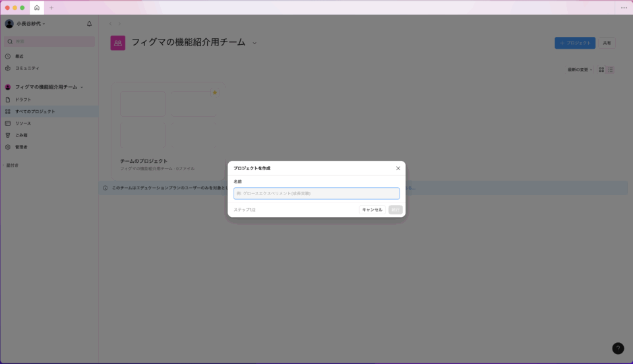This screenshot has height=364, width=633.
Task: Expand the team name dropdown in the header
Action: [255, 43]
